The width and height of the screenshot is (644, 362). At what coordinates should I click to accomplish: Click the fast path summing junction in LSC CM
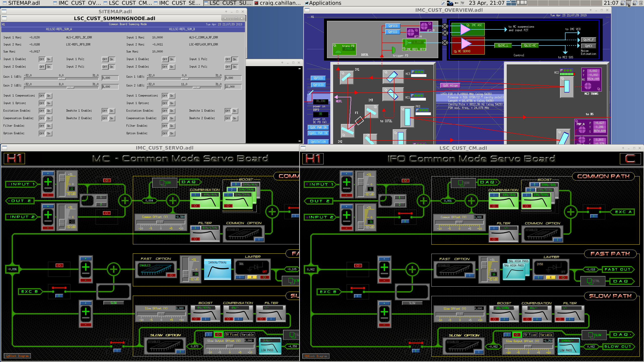(x=412, y=269)
